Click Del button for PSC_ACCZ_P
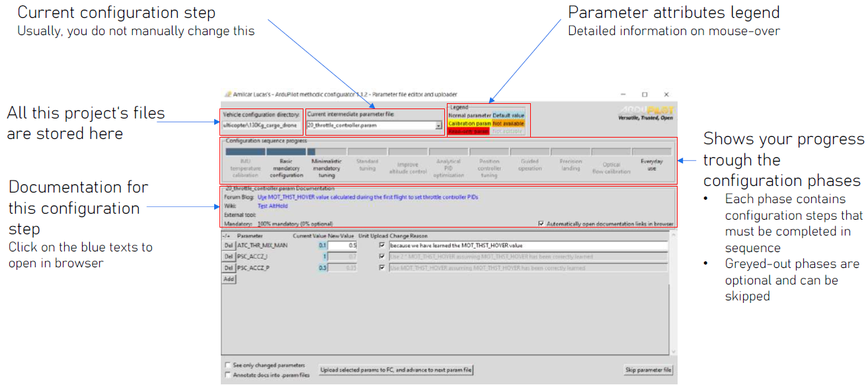The height and width of the screenshot is (385, 868). click(228, 268)
